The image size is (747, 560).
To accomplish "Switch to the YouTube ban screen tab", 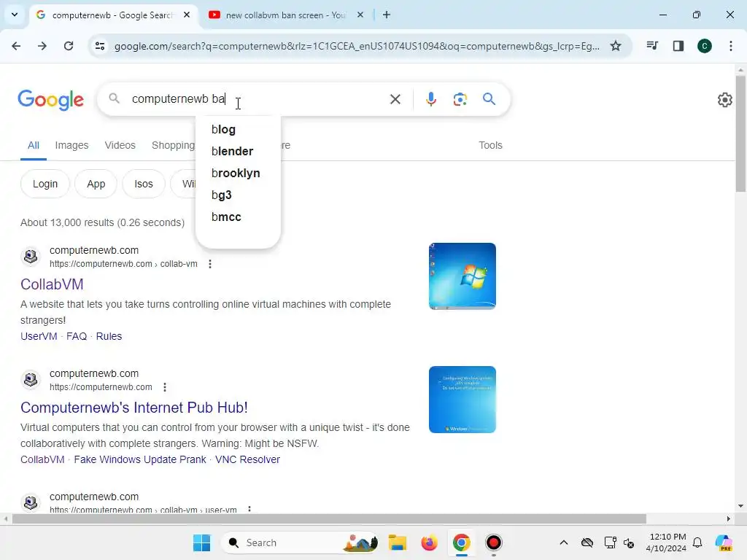I will [286, 15].
